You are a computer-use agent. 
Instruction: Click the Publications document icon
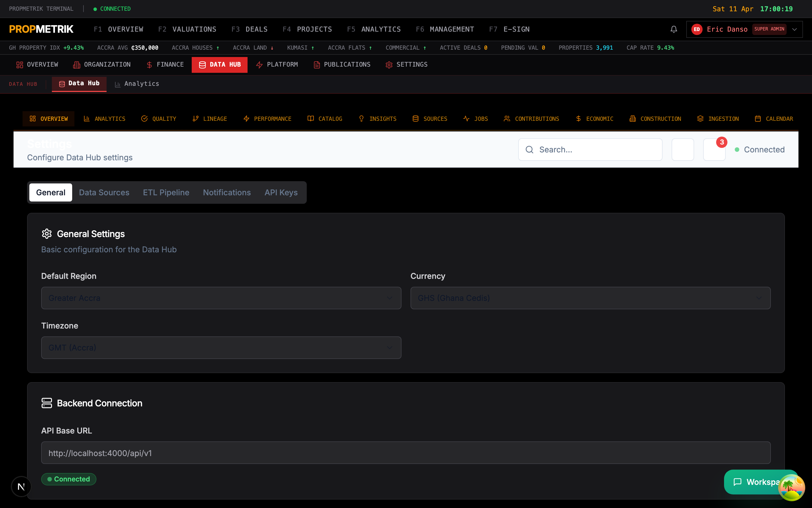(317, 65)
